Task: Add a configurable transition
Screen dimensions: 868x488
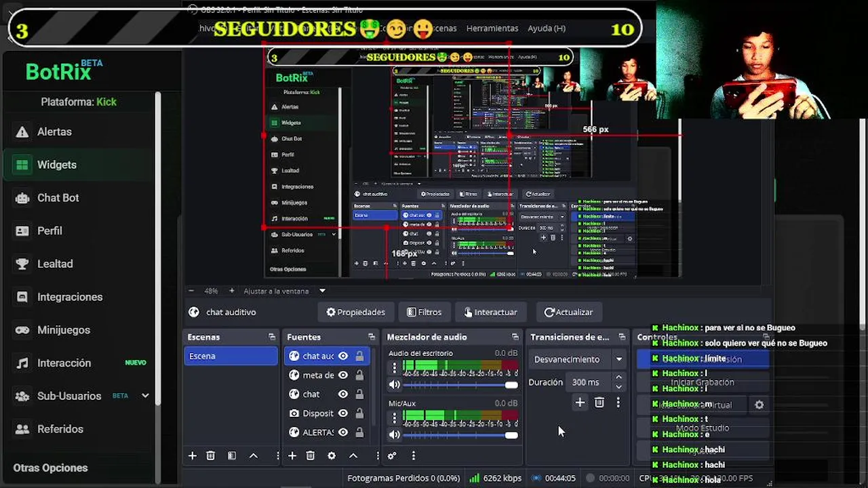Action: pyautogui.click(x=580, y=403)
